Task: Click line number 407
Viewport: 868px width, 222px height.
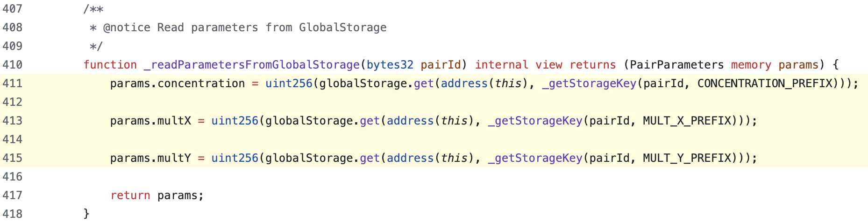Action: pos(12,9)
